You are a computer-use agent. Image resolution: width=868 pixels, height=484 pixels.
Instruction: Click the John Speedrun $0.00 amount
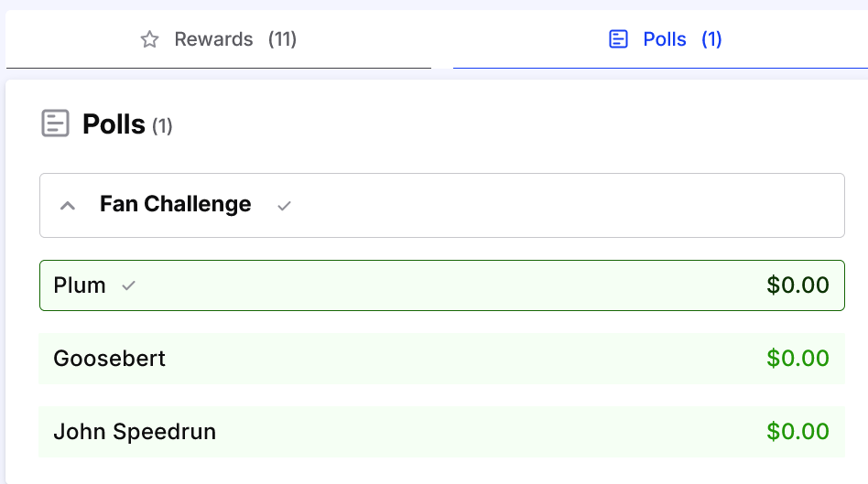[797, 432]
